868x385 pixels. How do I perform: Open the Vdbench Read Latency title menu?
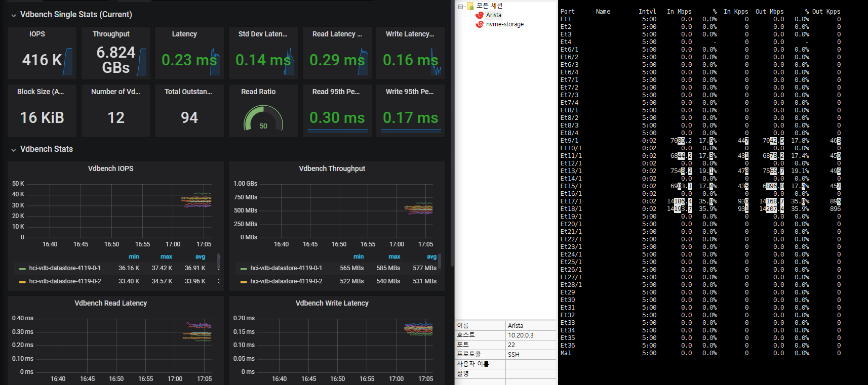point(111,303)
